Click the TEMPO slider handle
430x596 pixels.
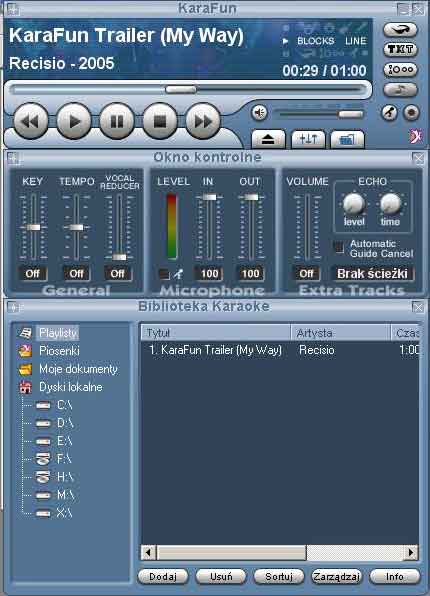76,227
